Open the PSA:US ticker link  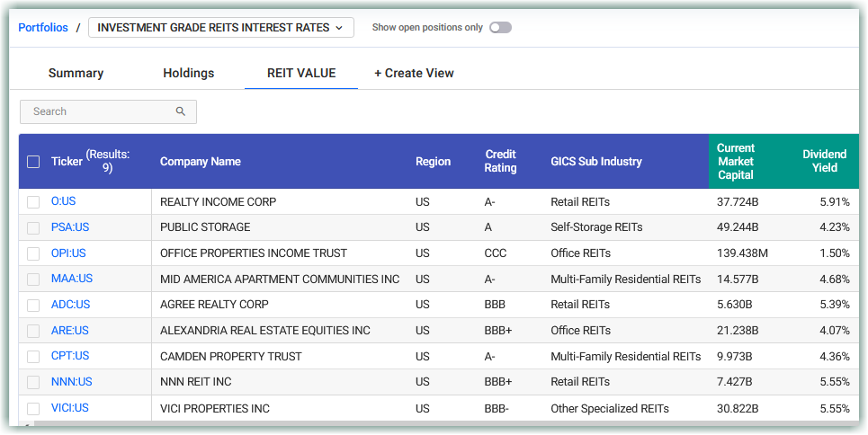pos(70,227)
